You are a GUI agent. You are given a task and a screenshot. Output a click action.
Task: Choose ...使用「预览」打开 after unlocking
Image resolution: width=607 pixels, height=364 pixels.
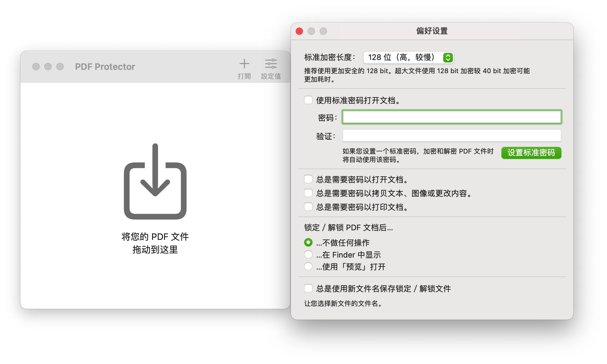tap(308, 266)
